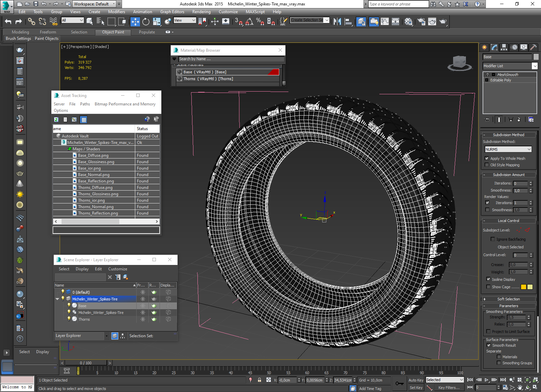
Task: Click Brush Settings button
Action: 18,39
